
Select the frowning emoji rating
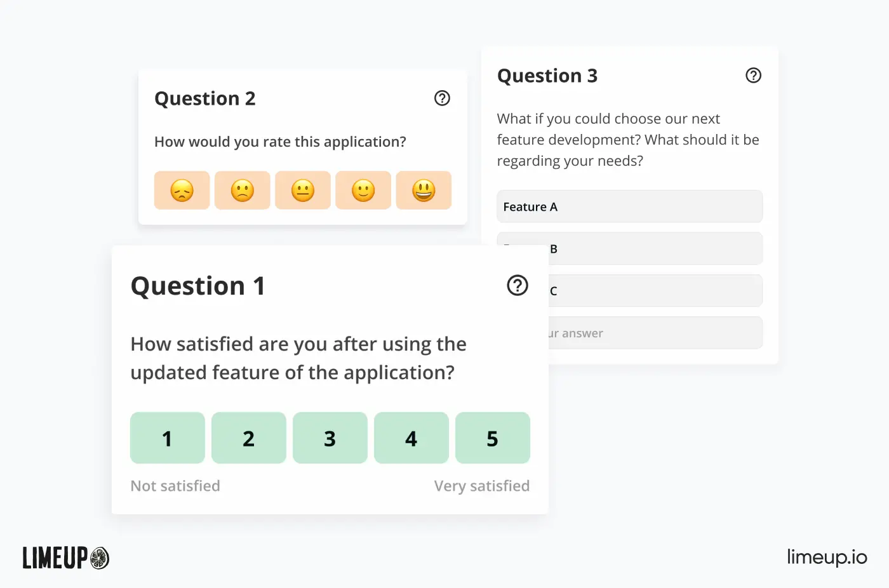point(242,190)
